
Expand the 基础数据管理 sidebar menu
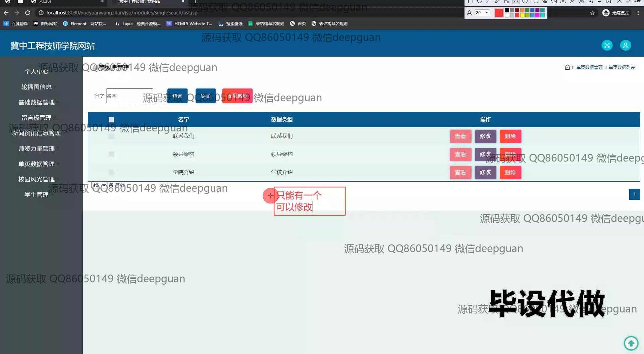[x=36, y=102]
